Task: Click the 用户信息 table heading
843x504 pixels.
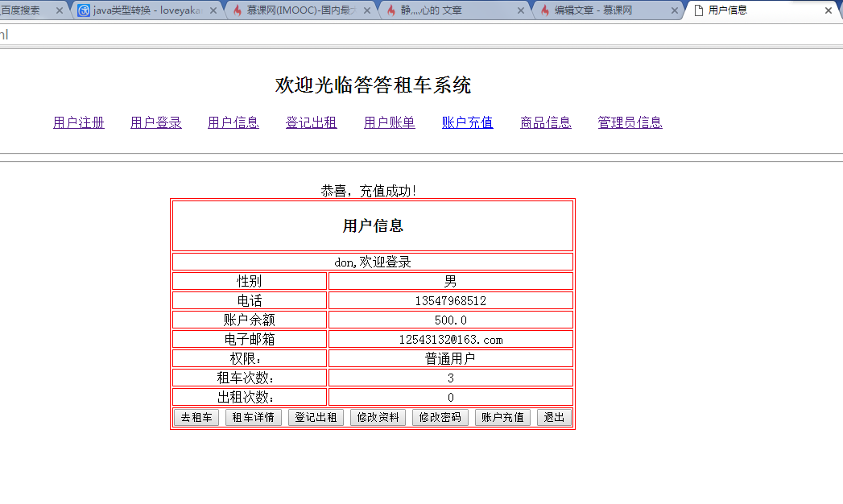Action: pos(373,225)
